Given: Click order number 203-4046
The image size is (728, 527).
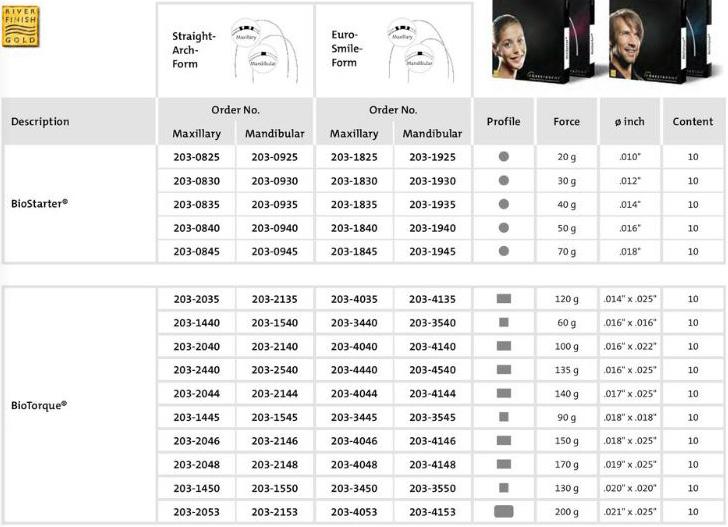Looking at the screenshot, I should coord(354,441).
